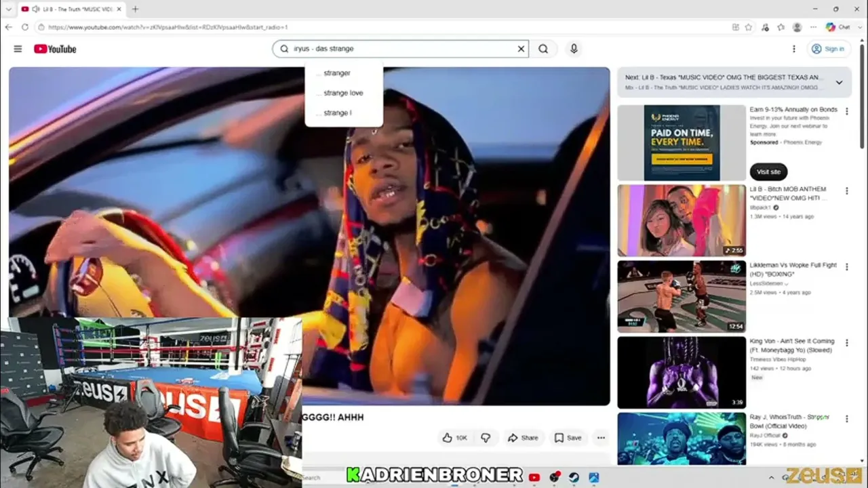The height and width of the screenshot is (488, 868).
Task: Open the tab search dropdown arrow
Action: pos(8,9)
